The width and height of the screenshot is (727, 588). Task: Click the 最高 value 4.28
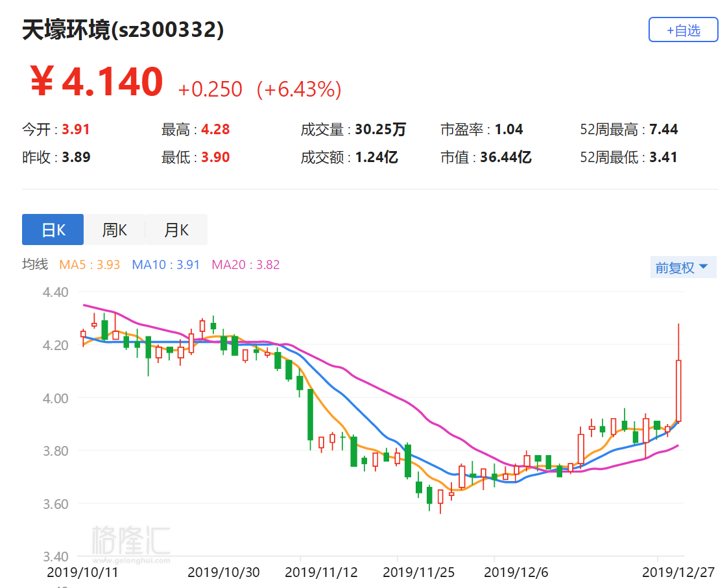[215, 129]
